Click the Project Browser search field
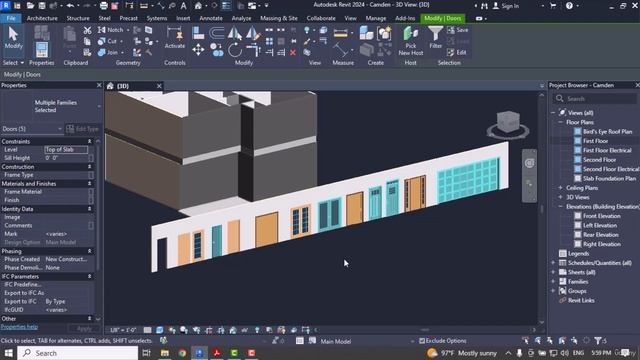 [x=595, y=99]
